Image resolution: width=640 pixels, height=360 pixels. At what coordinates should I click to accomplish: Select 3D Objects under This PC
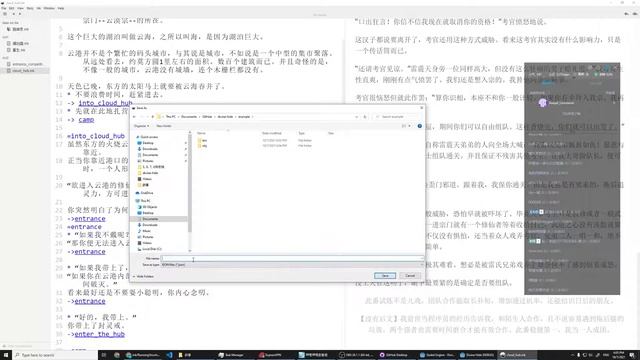[149, 207]
